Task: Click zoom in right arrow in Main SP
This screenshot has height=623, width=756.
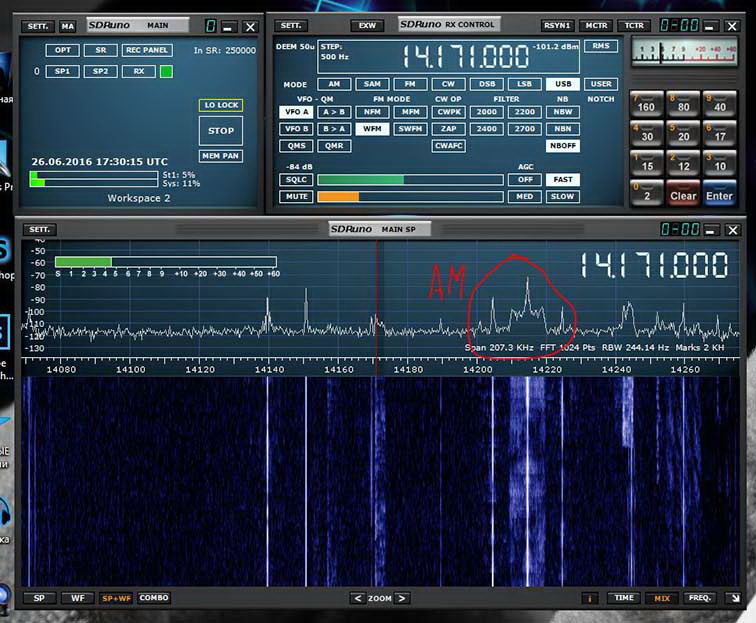Action: coord(402,598)
